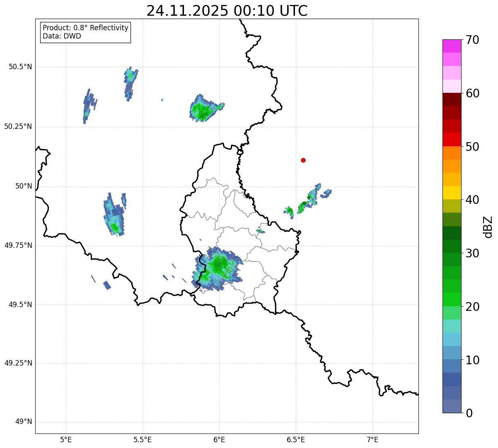Image resolution: width=498 pixels, height=448 pixels.
Task: Click the '49.75°N' latitude label
Action: point(18,245)
